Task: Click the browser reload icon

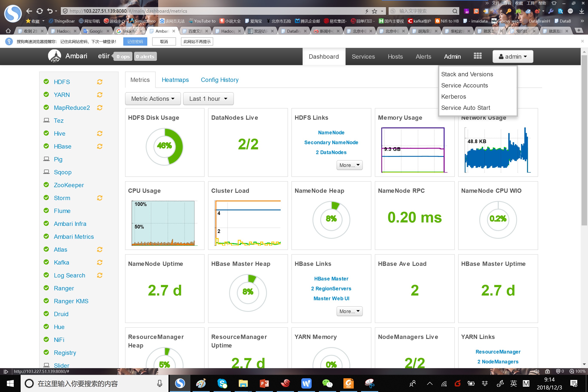Action: [x=40, y=11]
